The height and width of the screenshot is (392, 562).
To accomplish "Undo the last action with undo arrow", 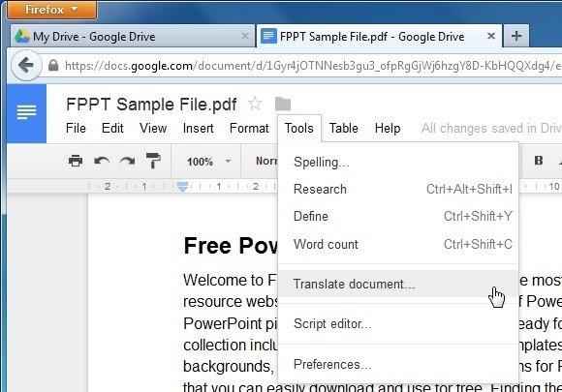I will click(102, 161).
